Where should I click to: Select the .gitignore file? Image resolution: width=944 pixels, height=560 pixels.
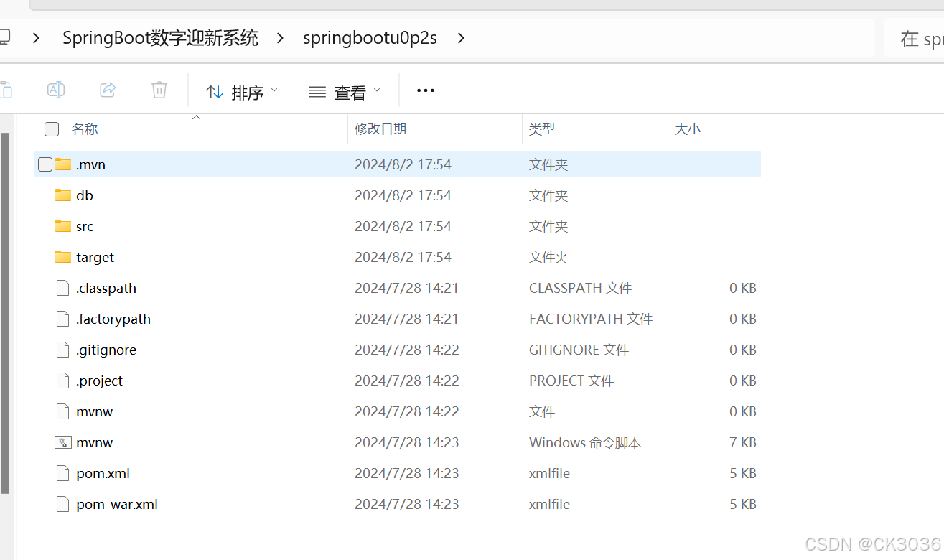pos(106,350)
